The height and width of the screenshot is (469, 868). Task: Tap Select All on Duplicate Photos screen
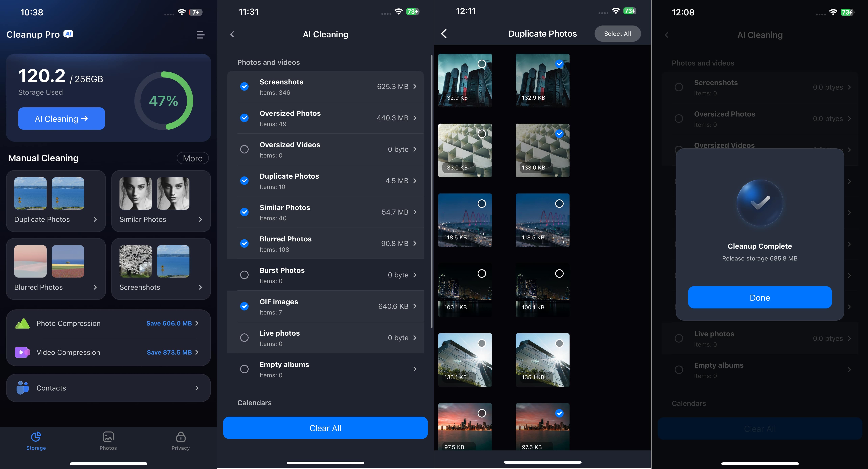[617, 33]
